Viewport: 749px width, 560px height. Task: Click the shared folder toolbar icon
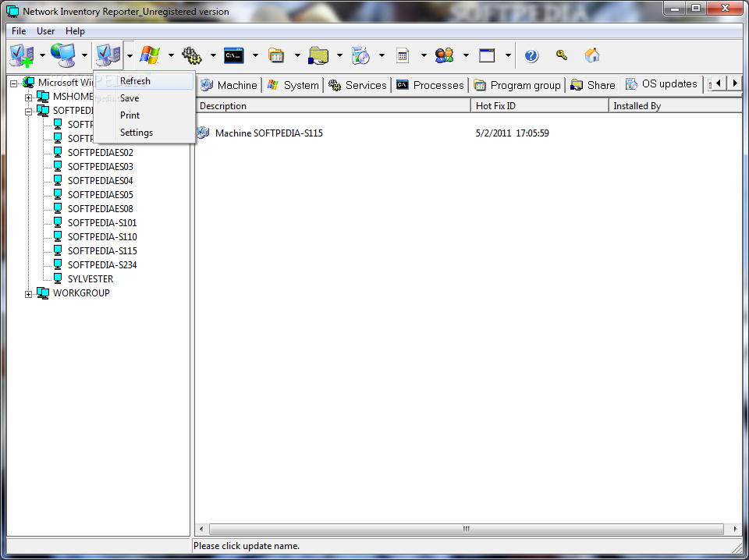point(318,55)
